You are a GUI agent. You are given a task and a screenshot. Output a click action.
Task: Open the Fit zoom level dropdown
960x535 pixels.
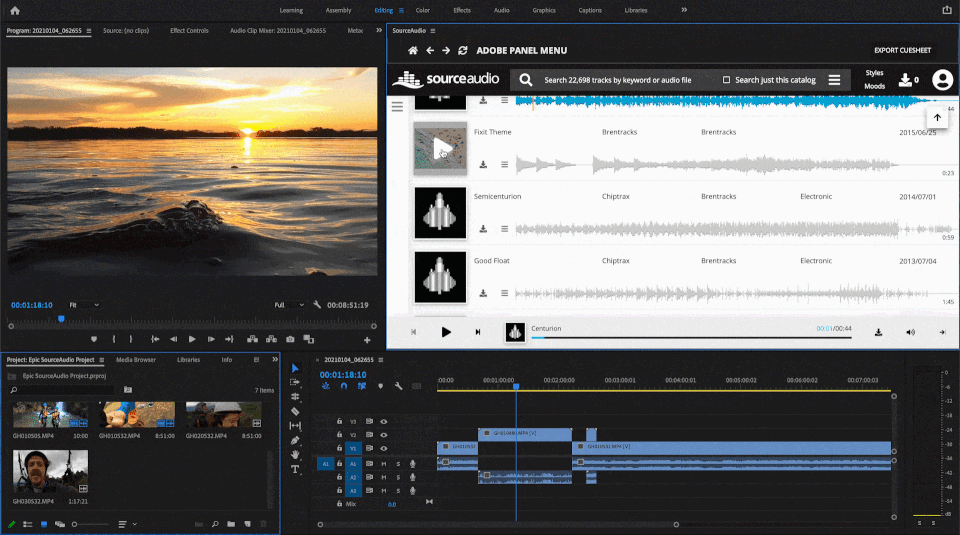84,305
